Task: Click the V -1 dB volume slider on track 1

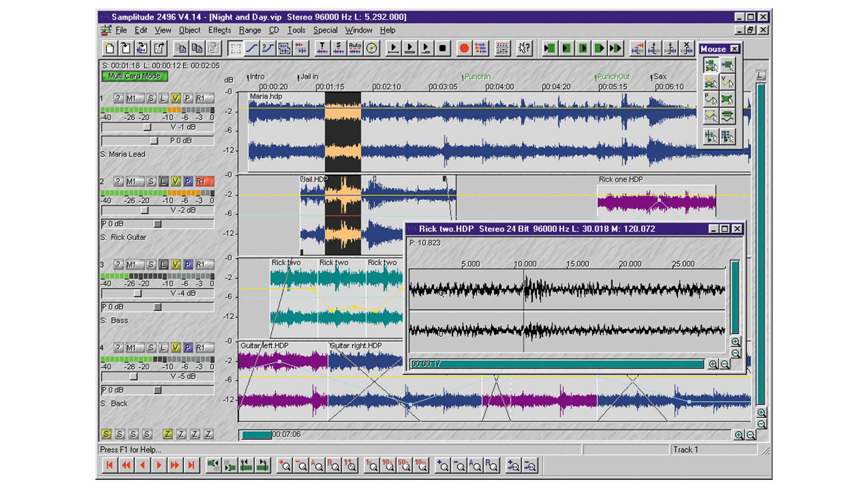Action: [x=147, y=127]
